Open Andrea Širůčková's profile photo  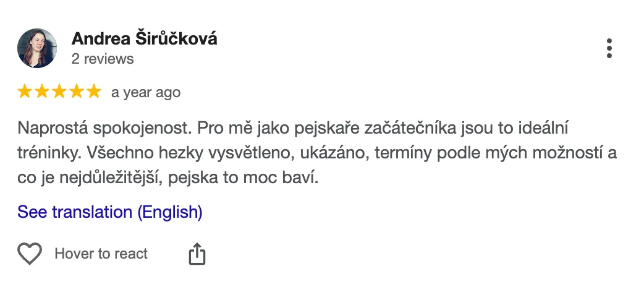(37, 48)
